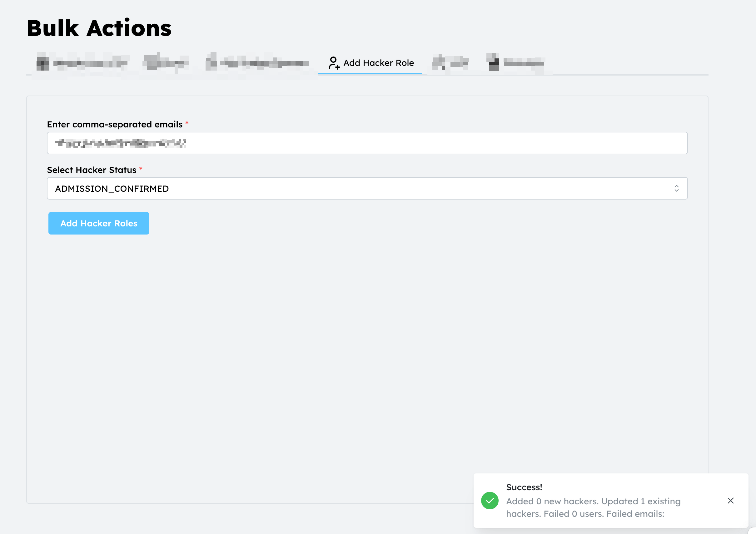Screen dimensions: 756x534
Task: Click the Enter comma-separated emails label
Action: tap(115, 125)
